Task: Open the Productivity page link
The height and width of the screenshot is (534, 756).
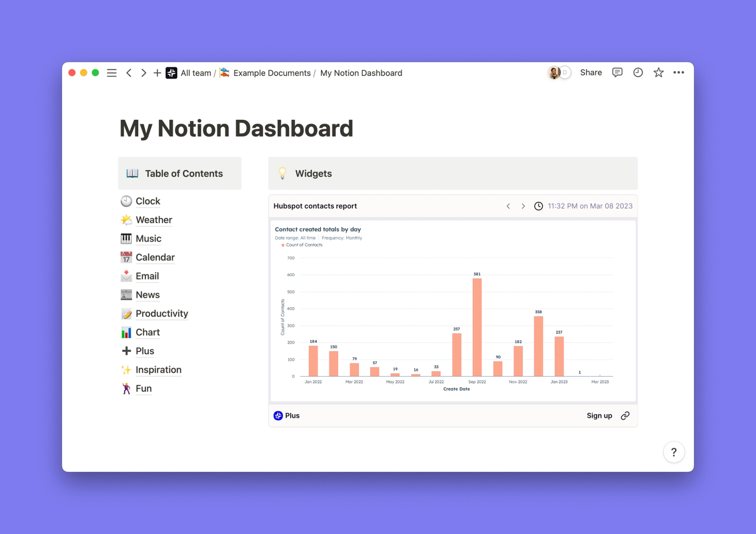Action: point(162,313)
